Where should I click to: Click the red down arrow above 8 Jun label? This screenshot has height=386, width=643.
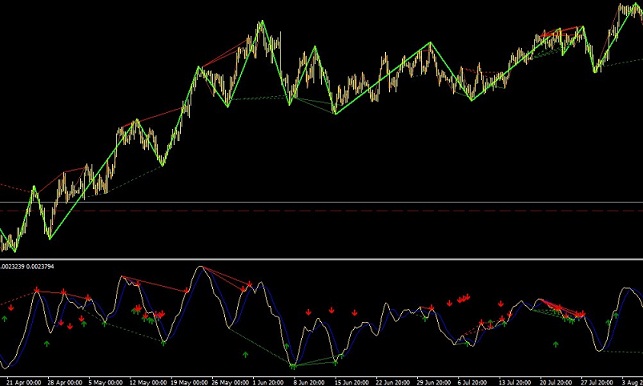point(308,312)
